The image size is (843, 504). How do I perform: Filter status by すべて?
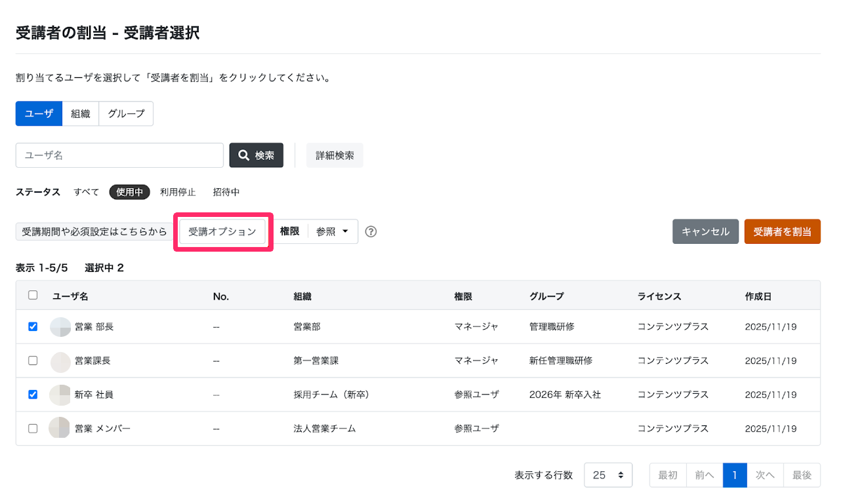(87, 192)
